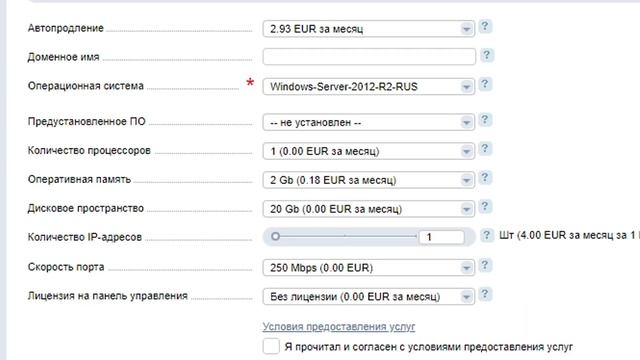Open help icon next to Оперативная память

coord(485,178)
